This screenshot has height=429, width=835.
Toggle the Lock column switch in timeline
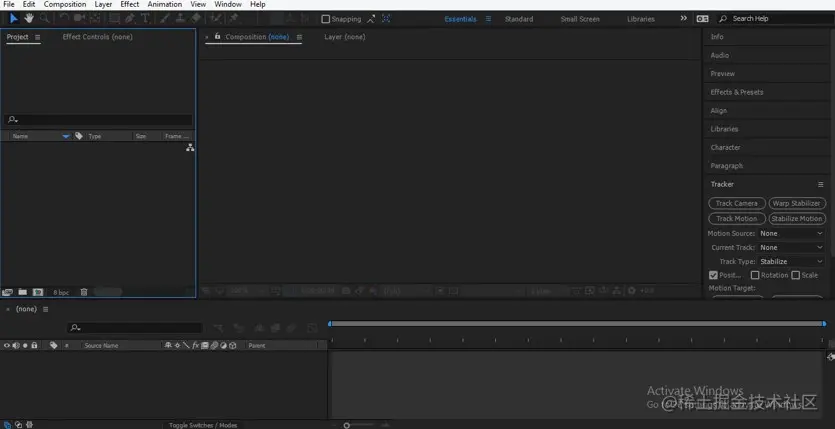[x=34, y=345]
